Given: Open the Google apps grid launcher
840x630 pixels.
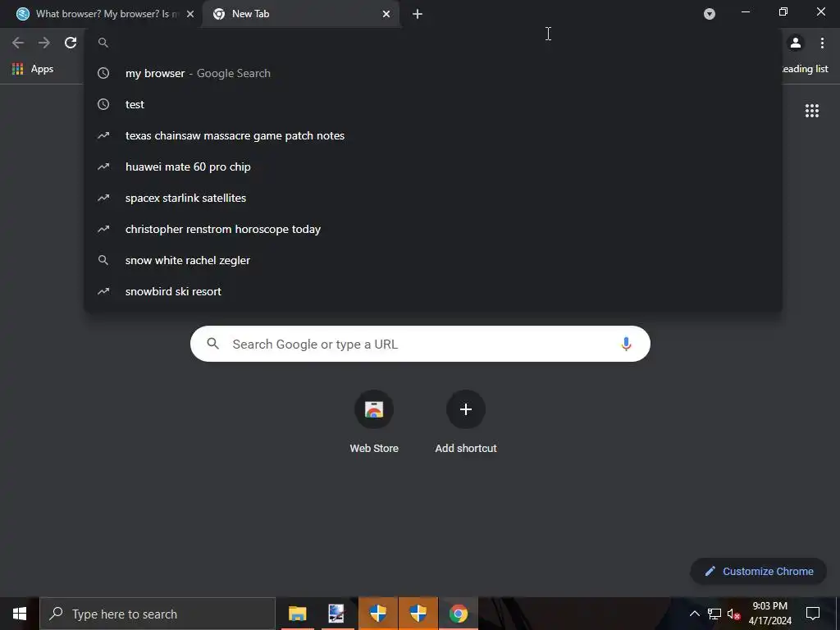Looking at the screenshot, I should (811, 111).
